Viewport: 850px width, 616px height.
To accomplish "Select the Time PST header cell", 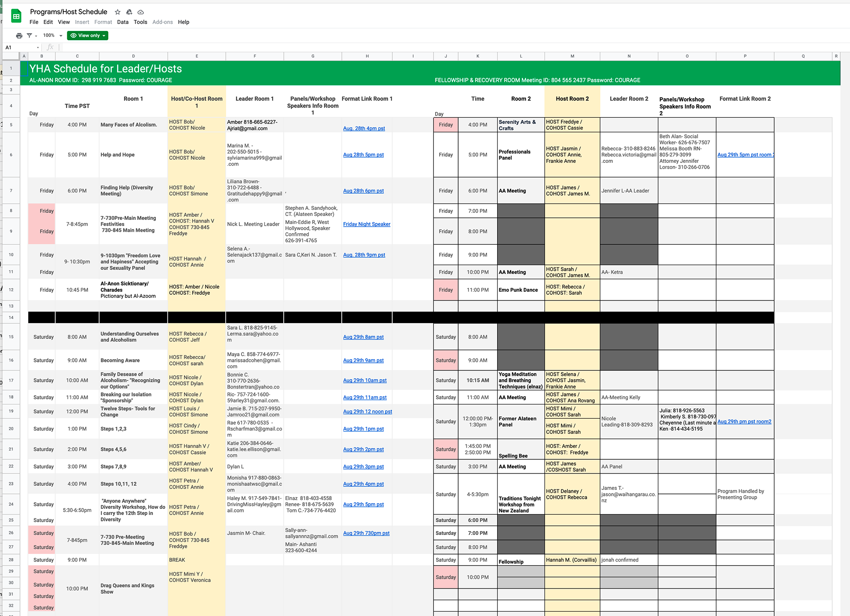I will (x=77, y=106).
